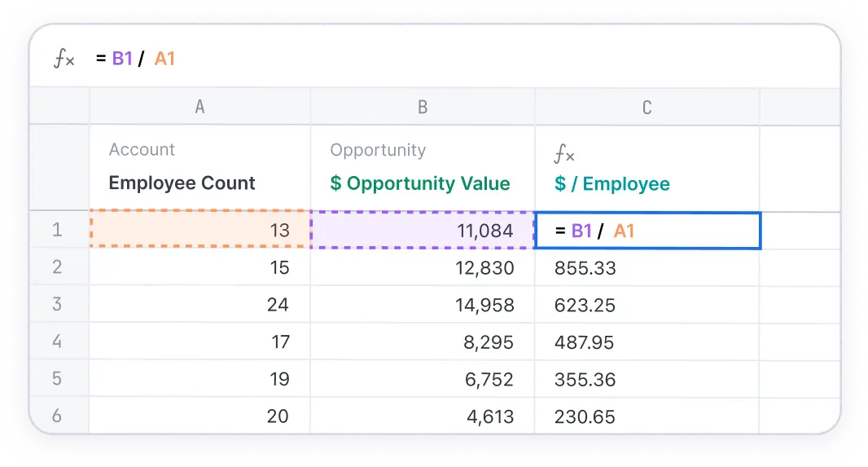Click the orange highlighted cell with 13
The image size is (868, 467).
pos(199,231)
